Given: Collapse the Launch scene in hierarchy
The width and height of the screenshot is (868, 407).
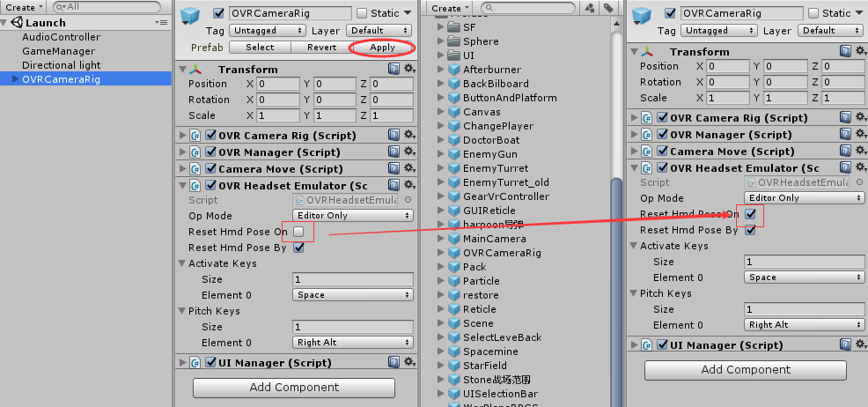Looking at the screenshot, I should pos(4,23).
